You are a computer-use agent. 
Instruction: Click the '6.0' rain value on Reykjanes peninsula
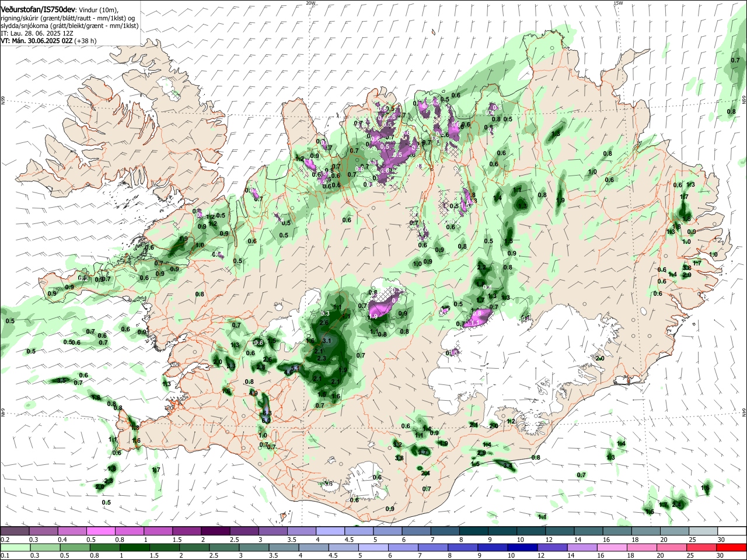[266, 420]
